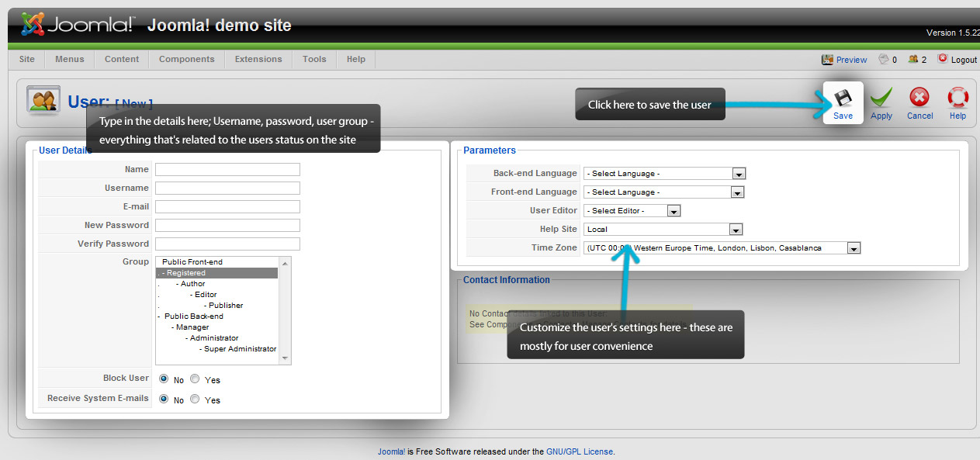Open the User Editor dropdown
The image size is (980, 460).
coord(632,211)
